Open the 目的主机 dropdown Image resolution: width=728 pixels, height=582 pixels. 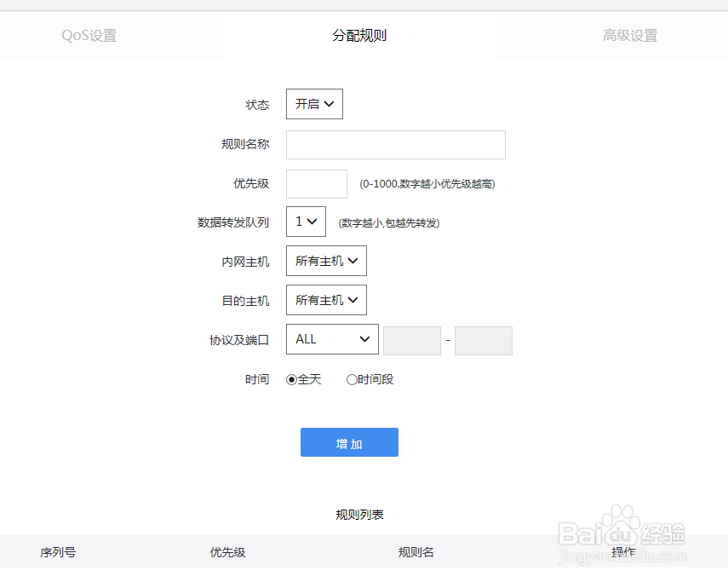coord(326,300)
